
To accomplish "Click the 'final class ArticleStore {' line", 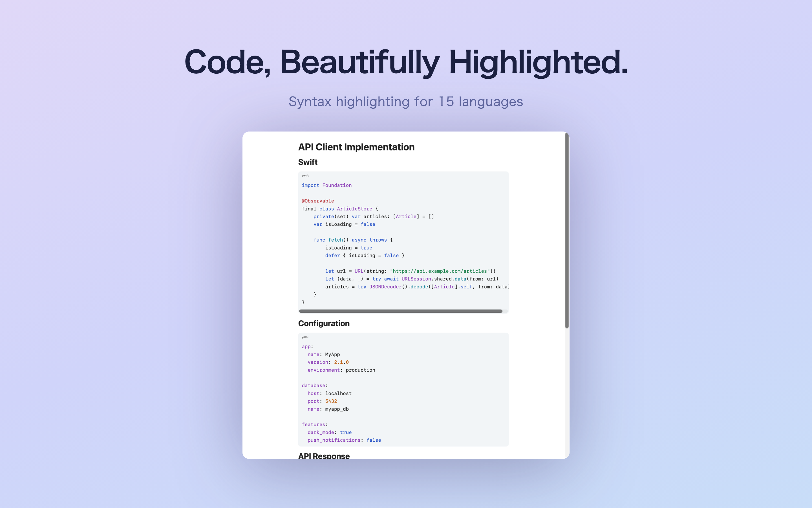I will click(x=340, y=209).
